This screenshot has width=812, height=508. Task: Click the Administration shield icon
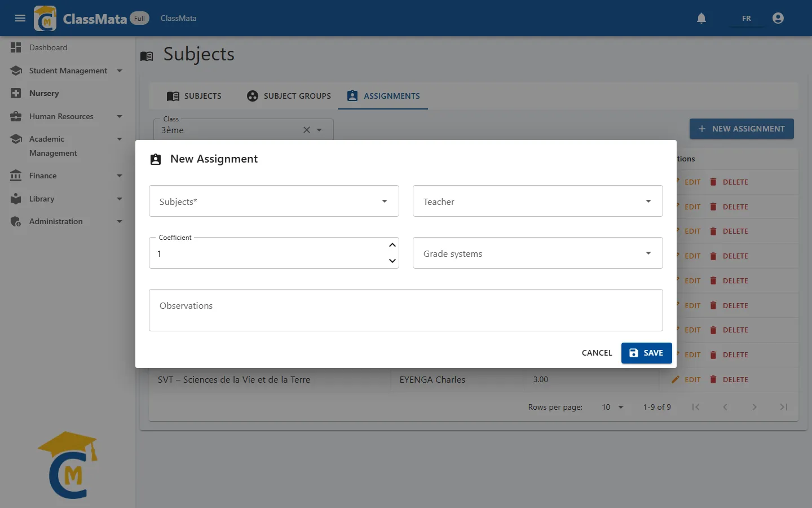click(x=16, y=221)
